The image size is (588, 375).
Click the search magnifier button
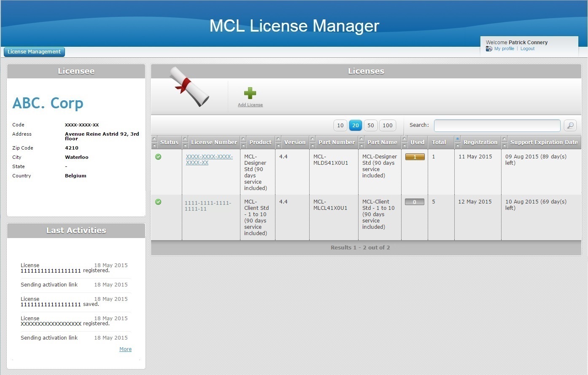point(570,125)
